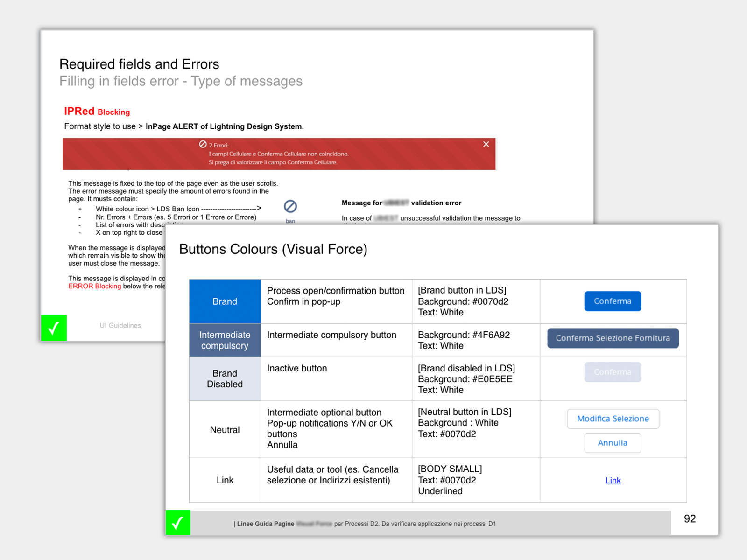747x560 pixels.
Task: Click the 'Buttons Colours (Visual Force)' title
Action: (273, 249)
